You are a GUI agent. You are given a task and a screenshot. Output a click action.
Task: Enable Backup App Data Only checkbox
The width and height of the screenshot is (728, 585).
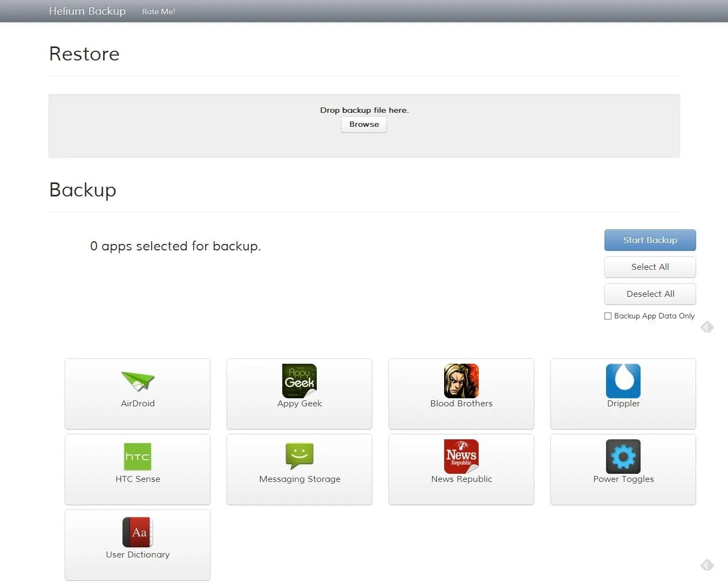(608, 316)
